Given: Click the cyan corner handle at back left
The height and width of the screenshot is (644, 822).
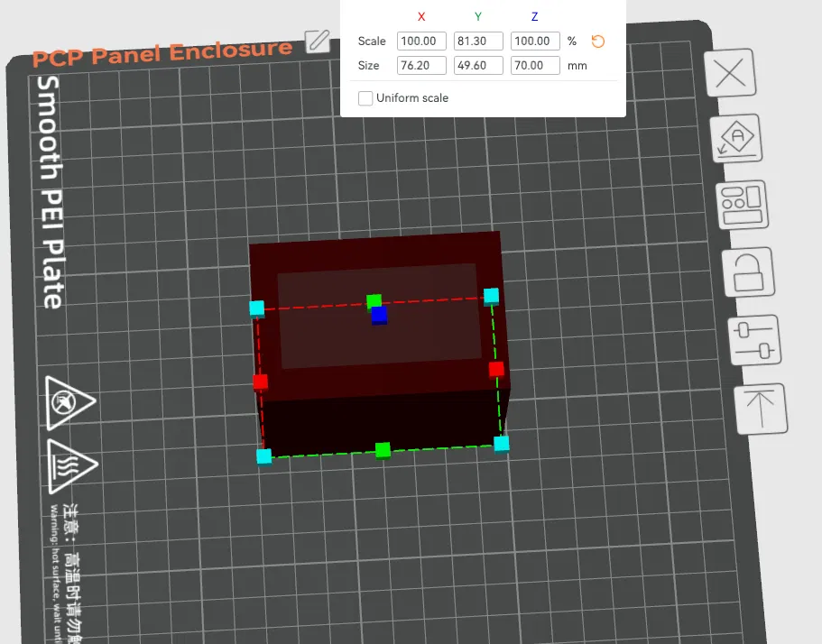Looking at the screenshot, I should coord(257,308).
